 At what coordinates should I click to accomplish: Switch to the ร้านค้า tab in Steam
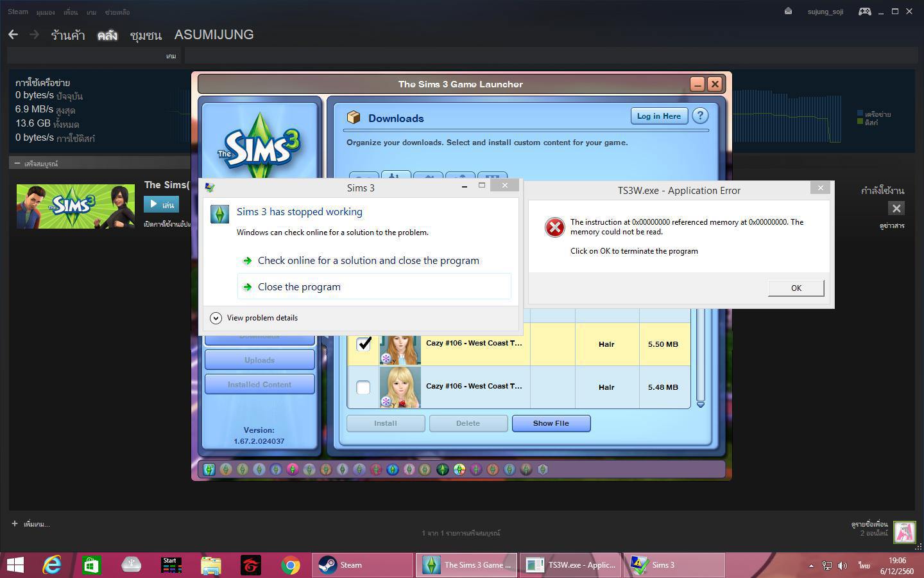pyautogui.click(x=68, y=35)
